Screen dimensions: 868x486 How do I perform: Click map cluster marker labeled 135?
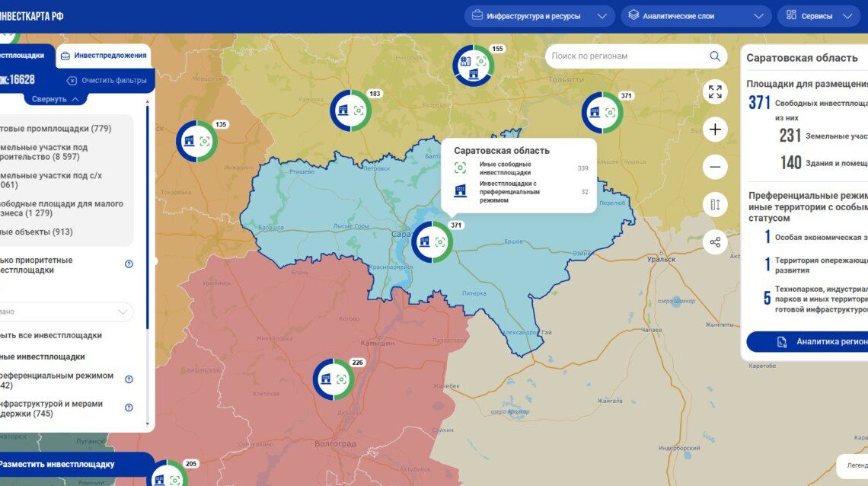[196, 141]
